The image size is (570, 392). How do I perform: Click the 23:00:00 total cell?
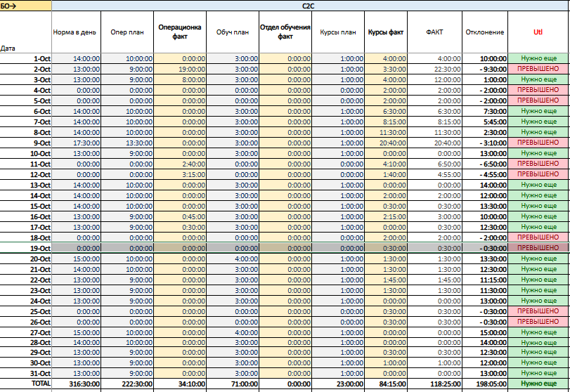[x=338, y=384]
